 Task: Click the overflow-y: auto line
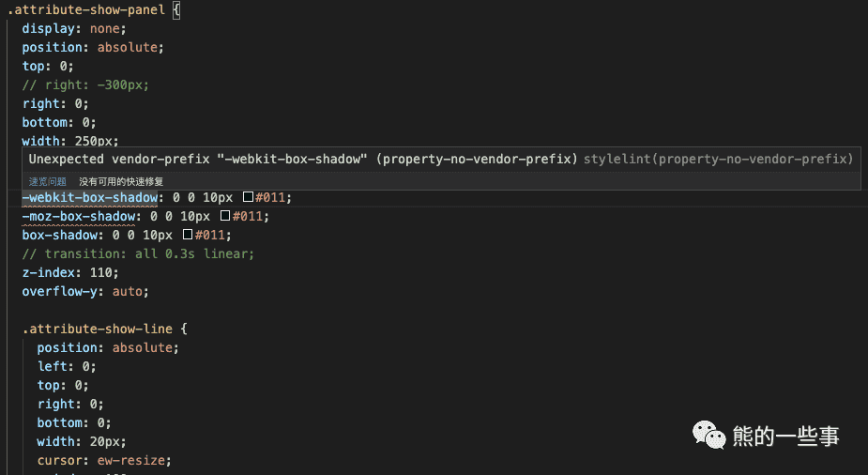(85, 291)
